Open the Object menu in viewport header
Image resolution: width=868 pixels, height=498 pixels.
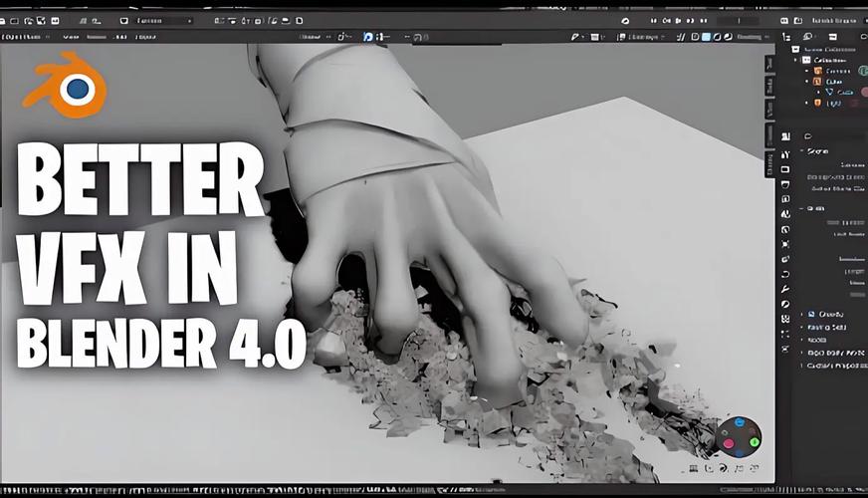coord(145,37)
